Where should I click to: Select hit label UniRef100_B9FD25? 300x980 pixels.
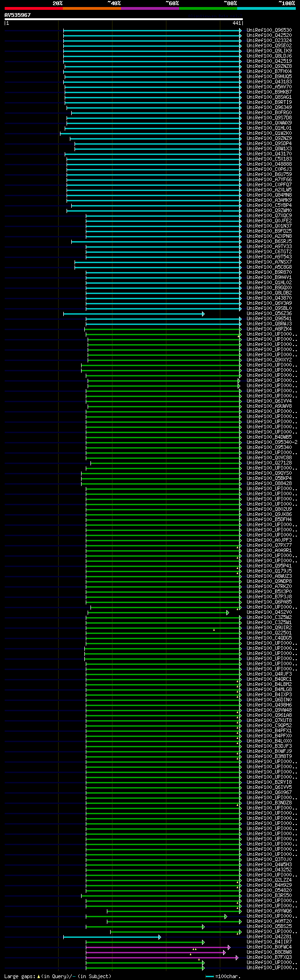[269, 231]
